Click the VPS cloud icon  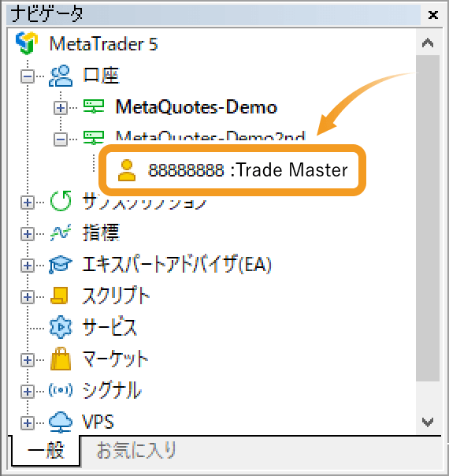[61, 422]
